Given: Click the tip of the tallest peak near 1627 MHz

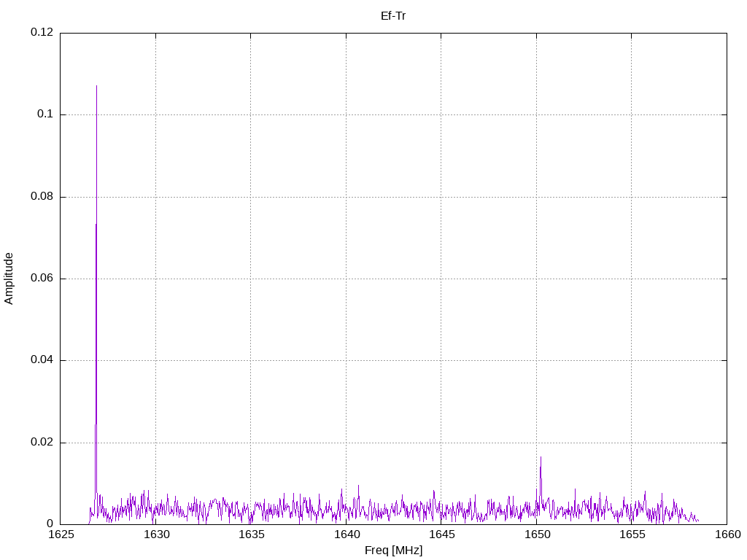Looking at the screenshot, I should click(x=97, y=86).
